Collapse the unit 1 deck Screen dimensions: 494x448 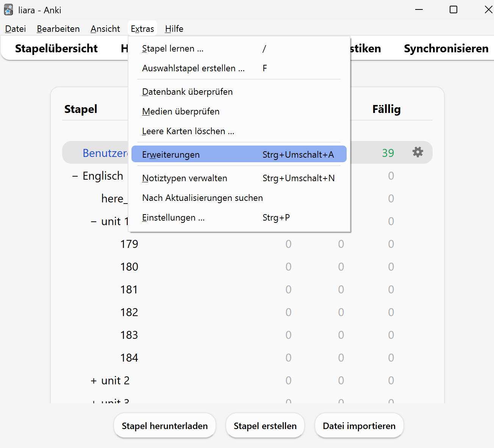coord(94,221)
